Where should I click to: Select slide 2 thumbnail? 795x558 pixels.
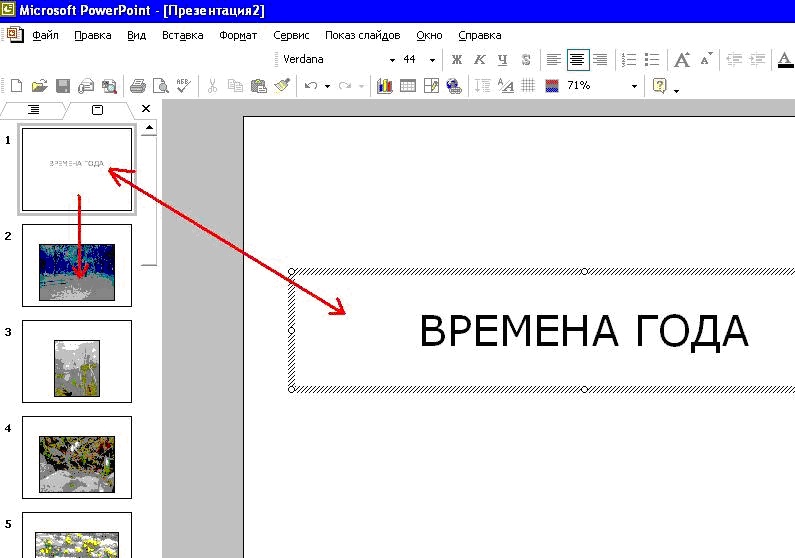click(77, 266)
